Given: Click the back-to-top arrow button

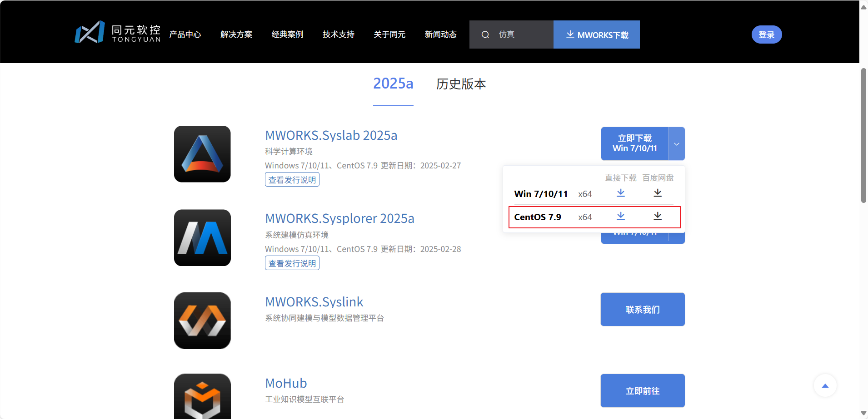Looking at the screenshot, I should 825,386.
